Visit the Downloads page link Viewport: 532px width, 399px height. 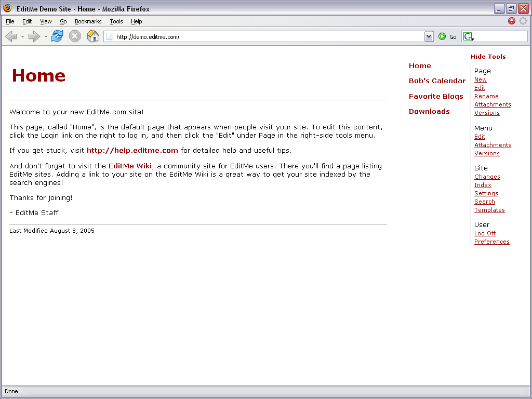429,111
